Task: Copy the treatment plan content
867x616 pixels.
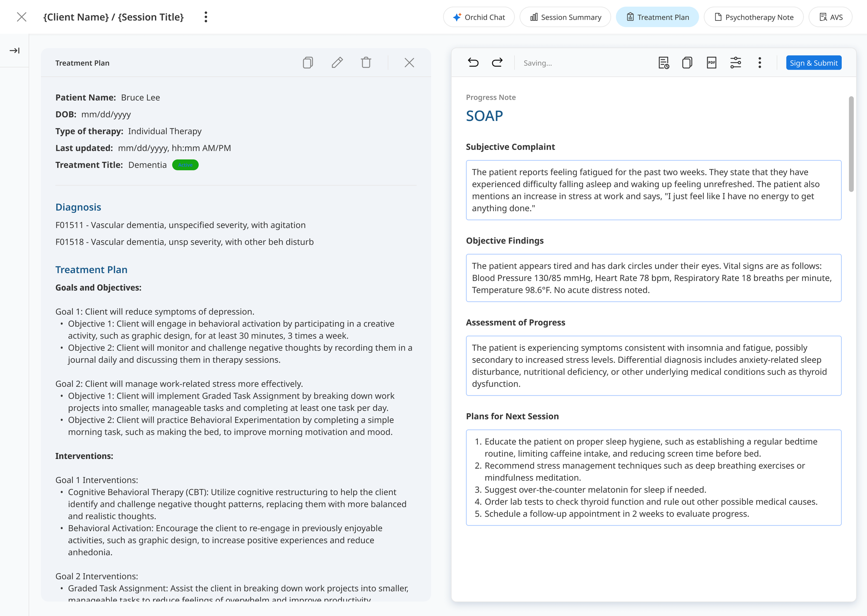Action: (x=308, y=63)
